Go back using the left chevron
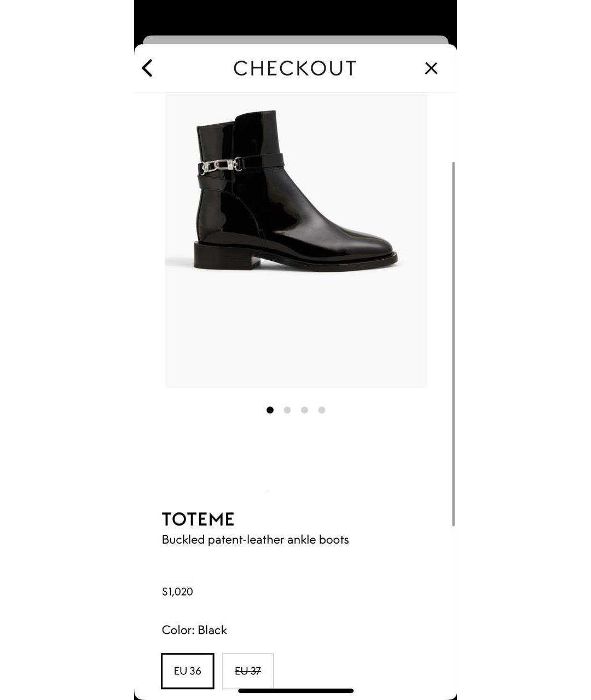The width and height of the screenshot is (591, 700). [x=147, y=68]
